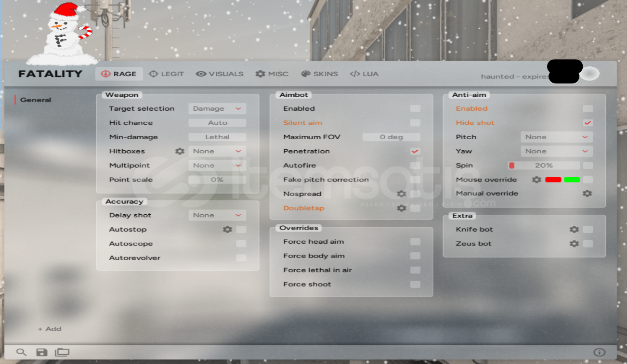Disable the Penetration checkbox
Viewport: 627px width, 364px height.
pos(415,151)
